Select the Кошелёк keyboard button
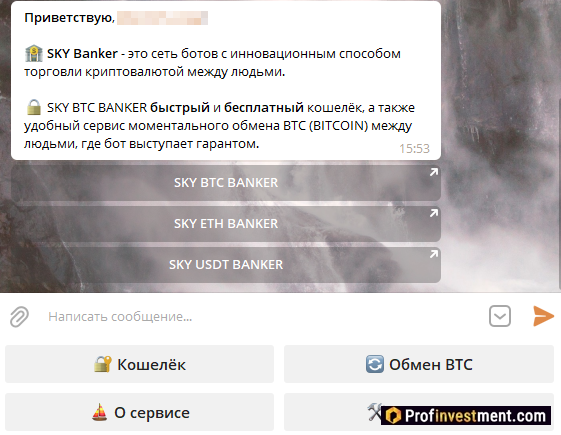 [140, 364]
